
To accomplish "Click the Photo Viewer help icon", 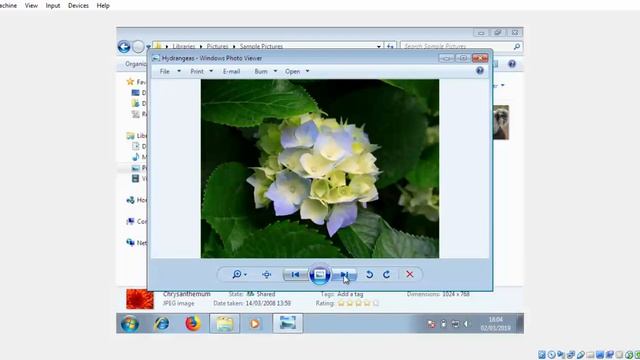I will pyautogui.click(x=480, y=71).
